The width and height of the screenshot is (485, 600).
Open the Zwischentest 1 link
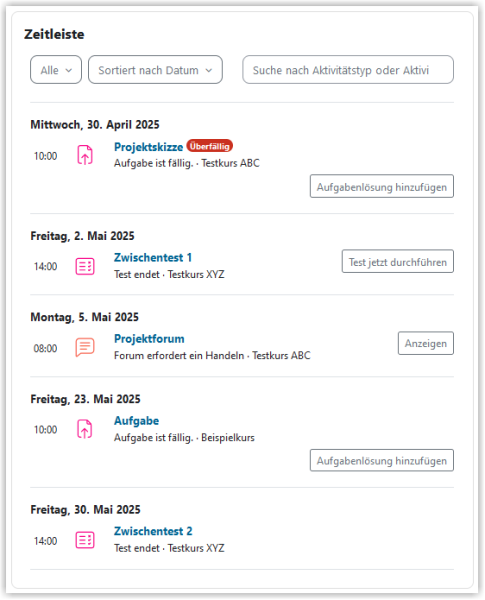coord(153,258)
